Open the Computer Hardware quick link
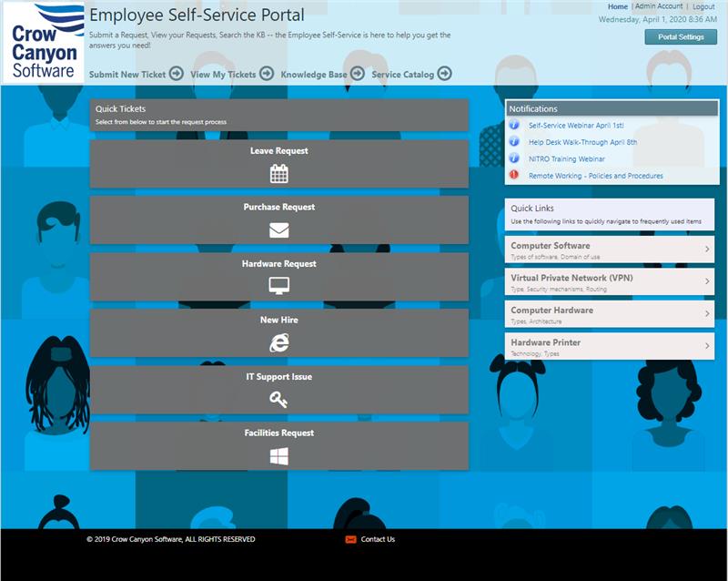The width and height of the screenshot is (728, 581). point(551,311)
